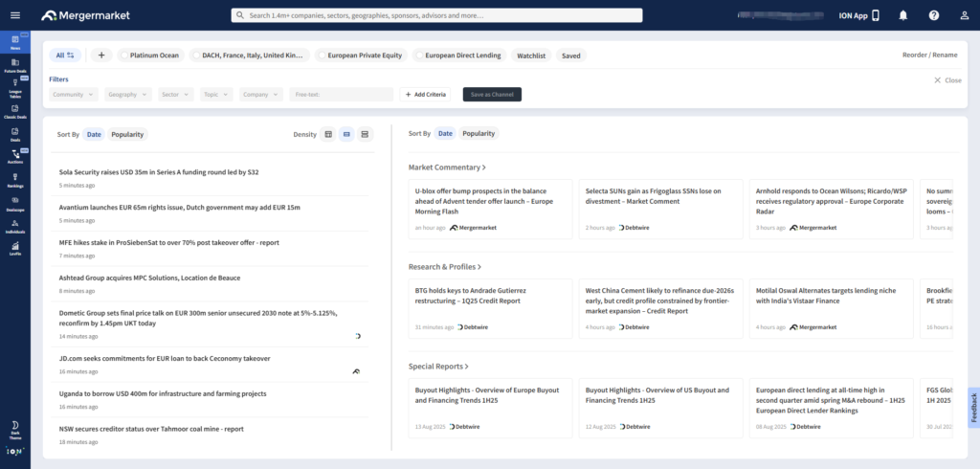
Task: Select the Platinum Ocean channel radio button
Action: [x=125, y=56]
